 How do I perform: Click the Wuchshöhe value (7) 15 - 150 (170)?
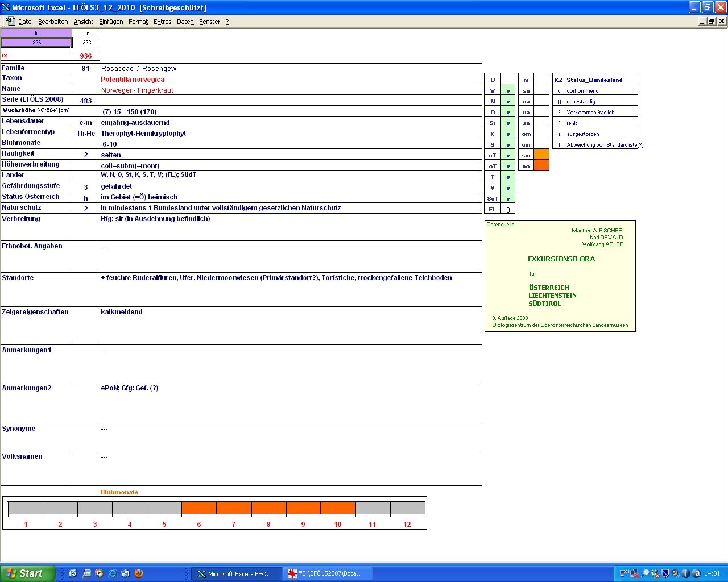coord(130,112)
